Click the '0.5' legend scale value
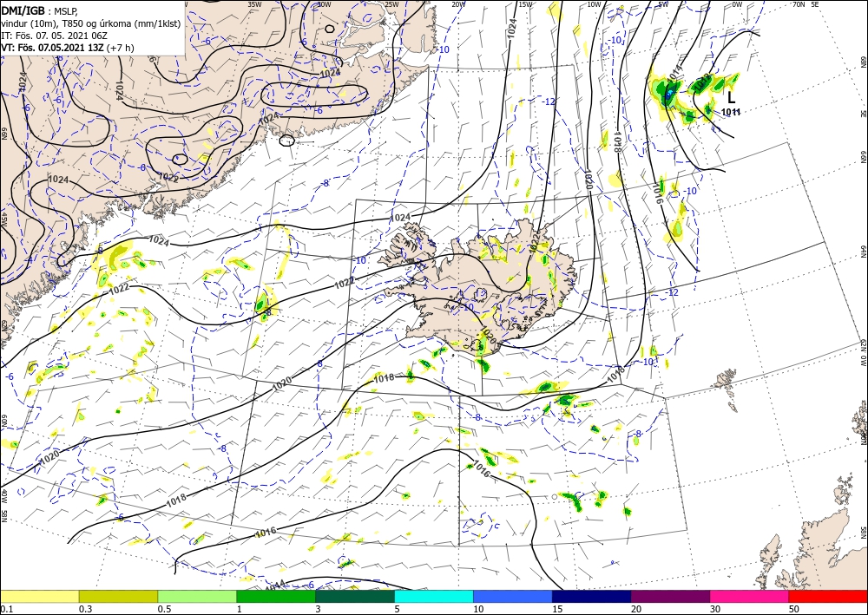The width and height of the screenshot is (868, 615). point(164,609)
